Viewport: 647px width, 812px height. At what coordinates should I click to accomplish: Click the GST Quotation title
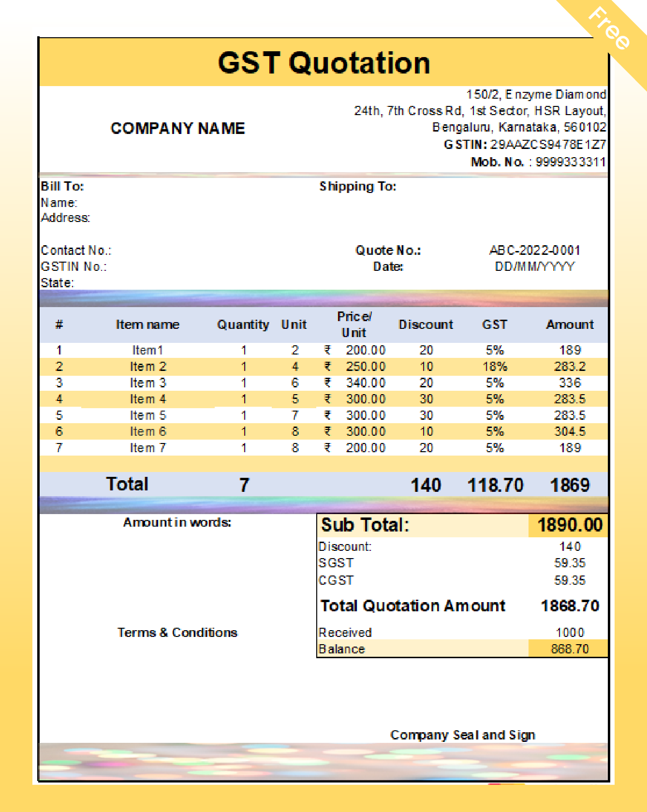[324, 63]
